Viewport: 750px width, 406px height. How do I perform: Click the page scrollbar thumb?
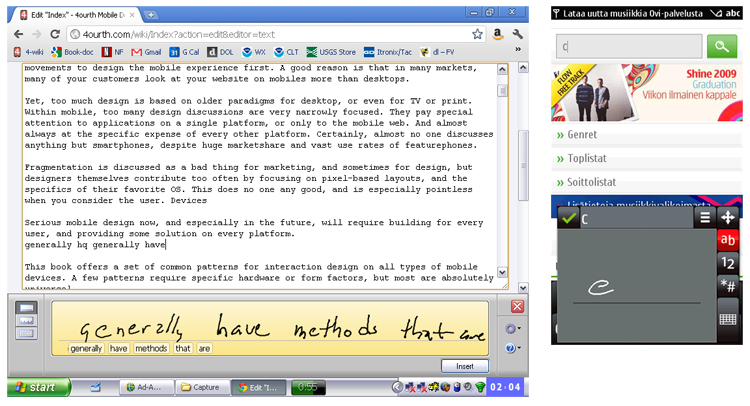tap(523, 165)
